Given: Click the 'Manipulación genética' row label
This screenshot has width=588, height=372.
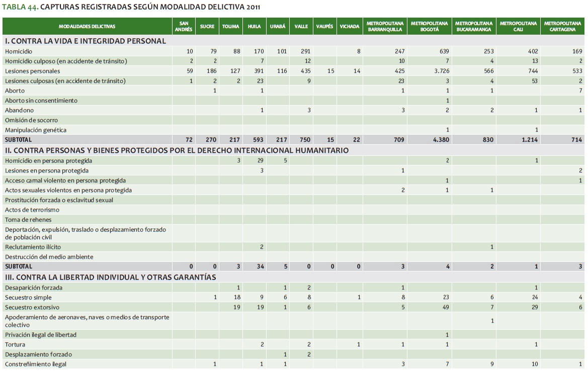Looking at the screenshot, I should [x=35, y=130].
